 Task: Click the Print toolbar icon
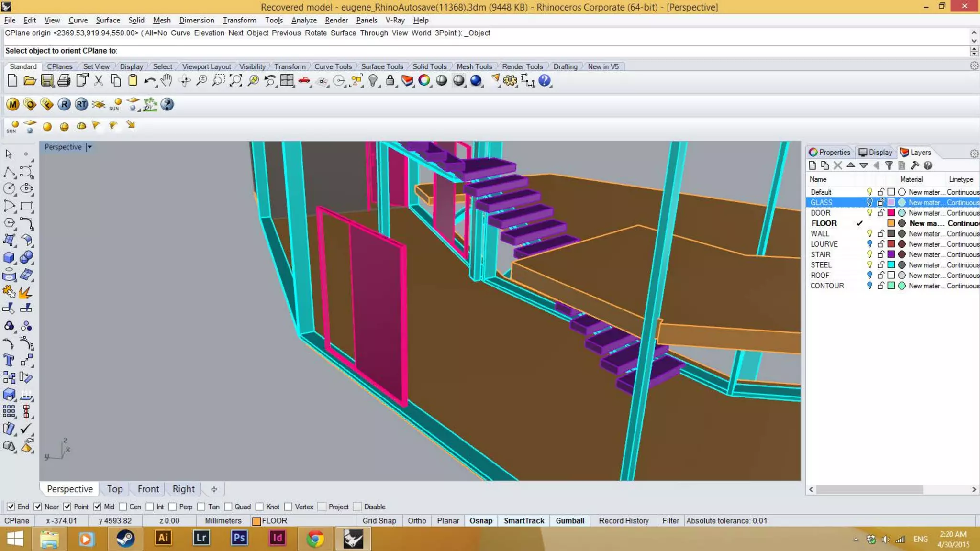pyautogui.click(x=64, y=81)
